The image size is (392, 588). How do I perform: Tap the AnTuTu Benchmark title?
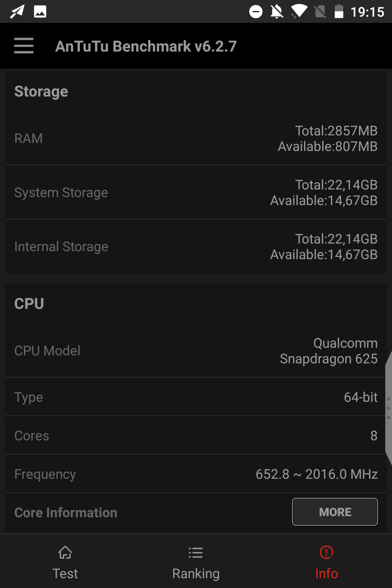[146, 46]
